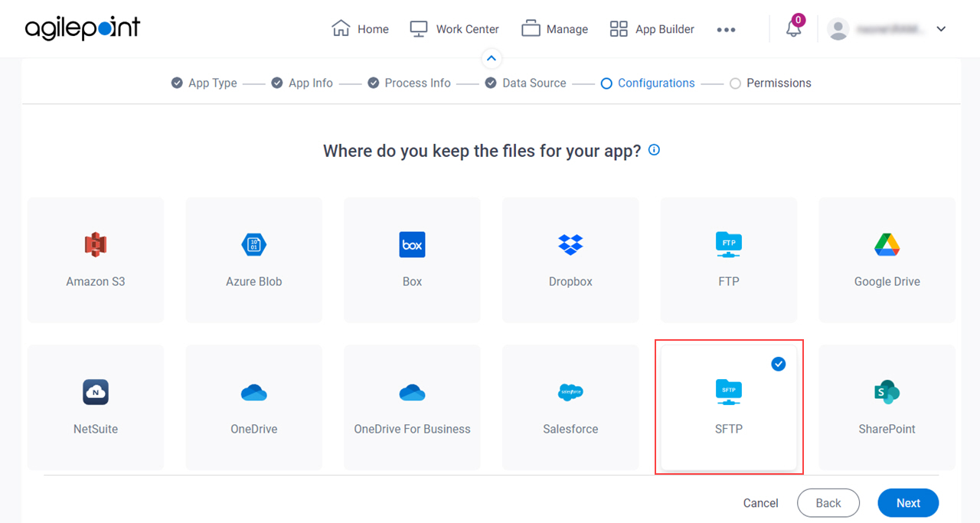Open Work Center monitor icon

419,29
